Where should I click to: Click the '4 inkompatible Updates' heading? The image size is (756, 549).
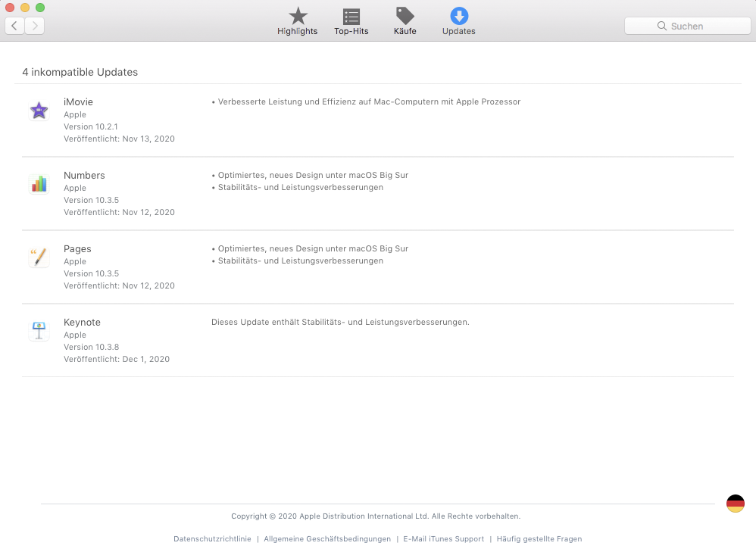coord(80,72)
